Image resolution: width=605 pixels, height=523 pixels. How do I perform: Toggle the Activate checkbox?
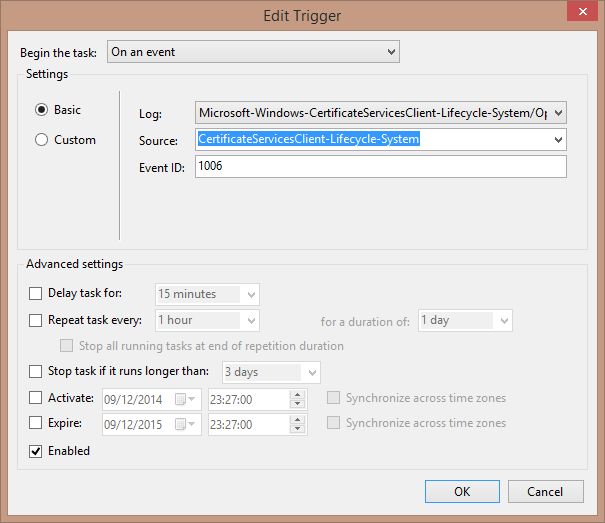(36, 398)
